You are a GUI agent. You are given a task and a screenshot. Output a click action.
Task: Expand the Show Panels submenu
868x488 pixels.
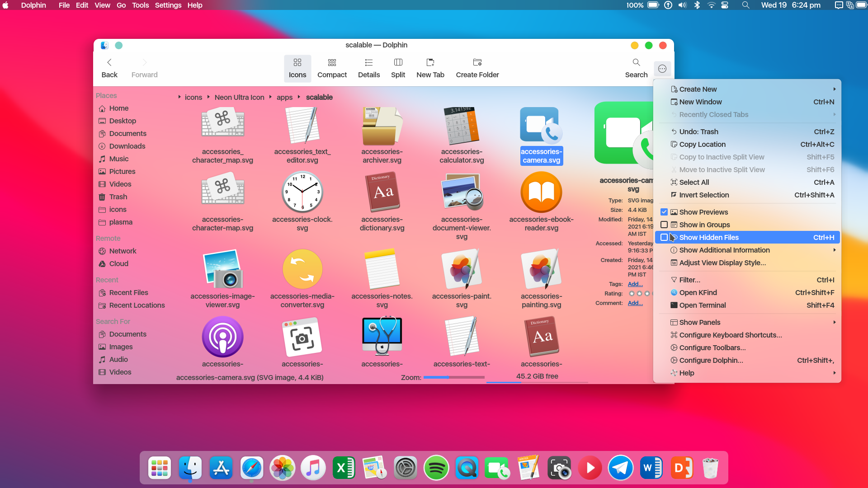[x=747, y=322]
